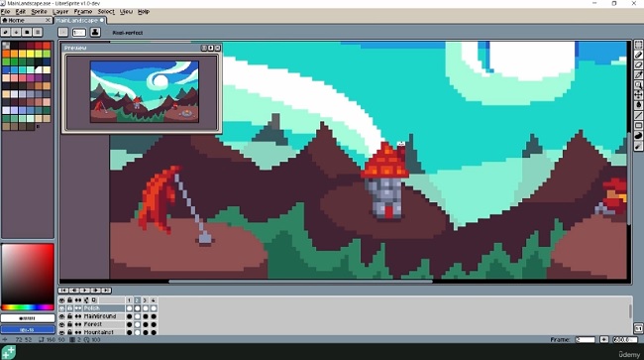This screenshot has width=644, height=360.
Task: Select the Zoom magnifier tool
Action: 638,85
